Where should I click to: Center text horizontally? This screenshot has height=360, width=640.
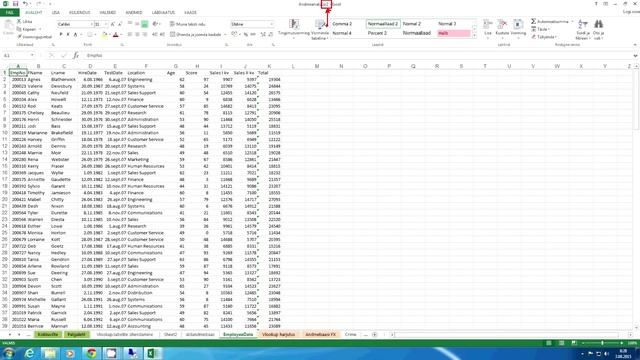137,35
